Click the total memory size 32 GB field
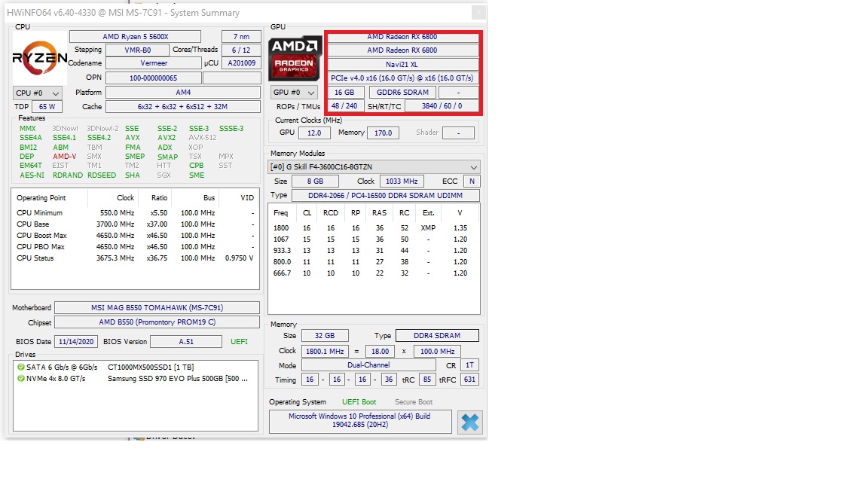Viewport: 868px width, 488px height. [x=325, y=335]
